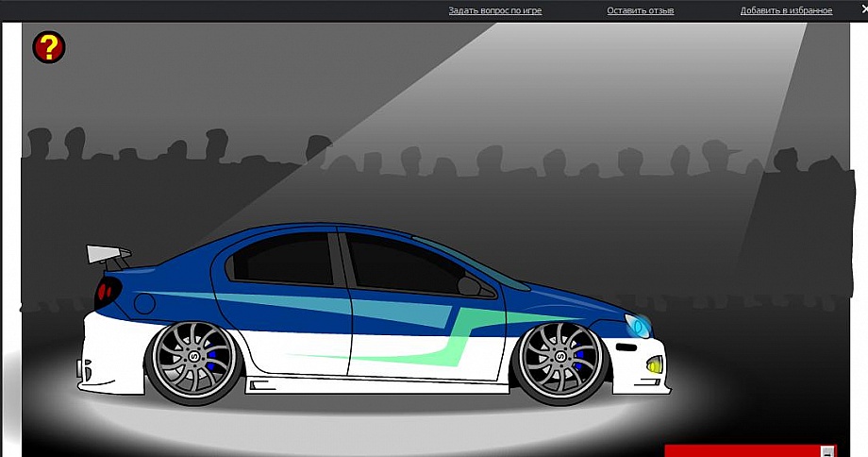
Task: Click the blue front headlight
Action: (x=639, y=327)
